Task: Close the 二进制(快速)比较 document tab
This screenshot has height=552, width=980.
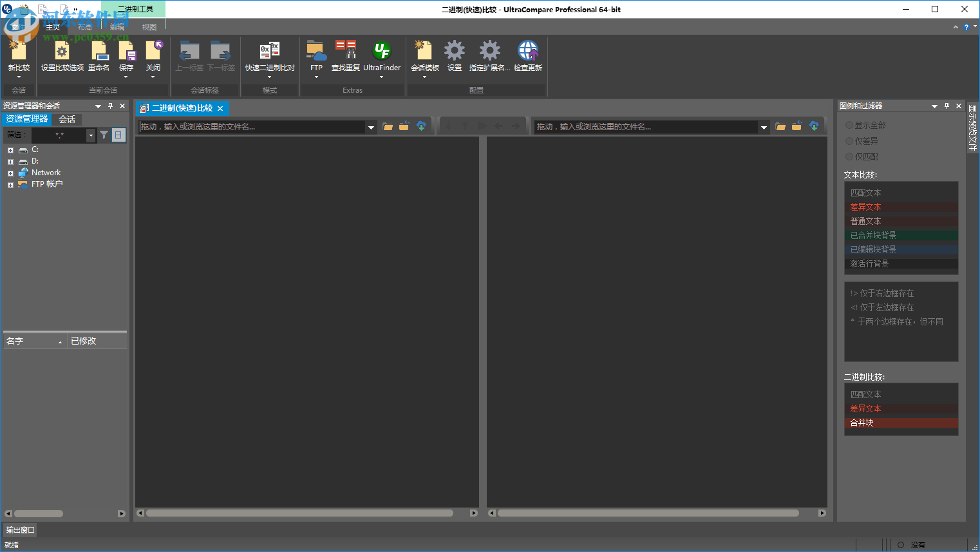Action: pyautogui.click(x=220, y=109)
